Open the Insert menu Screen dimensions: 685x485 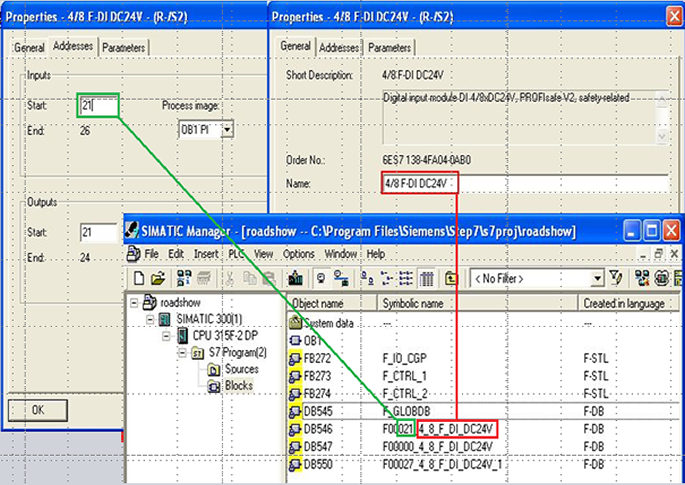[206, 254]
